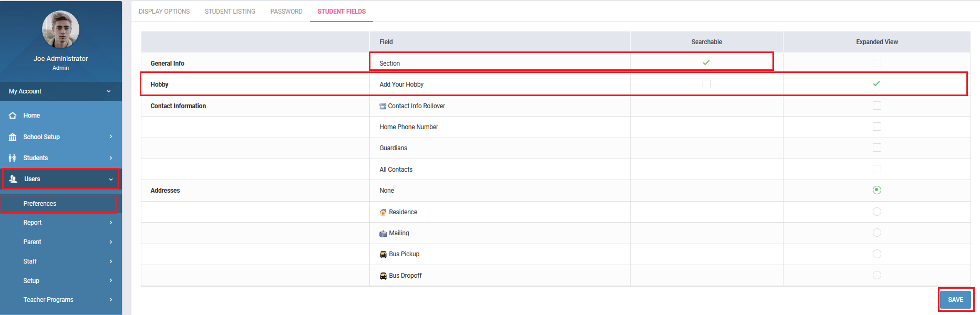Select the Student Fields tab
Image resolution: width=980 pixels, height=315 pixels.
pos(342,12)
